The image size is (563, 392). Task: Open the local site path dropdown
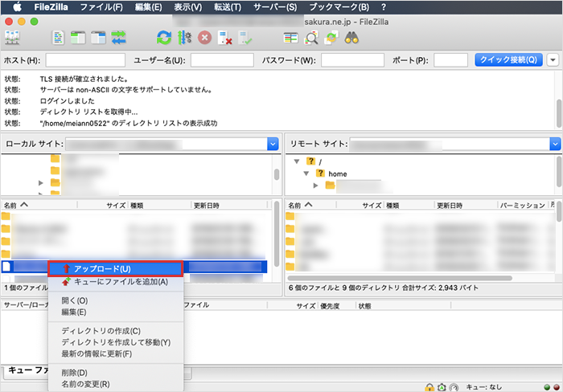[x=272, y=144]
